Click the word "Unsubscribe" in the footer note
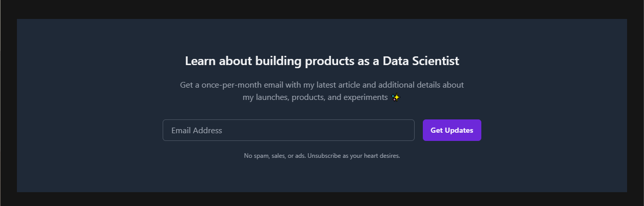This screenshot has width=644, height=206. tap(324, 156)
